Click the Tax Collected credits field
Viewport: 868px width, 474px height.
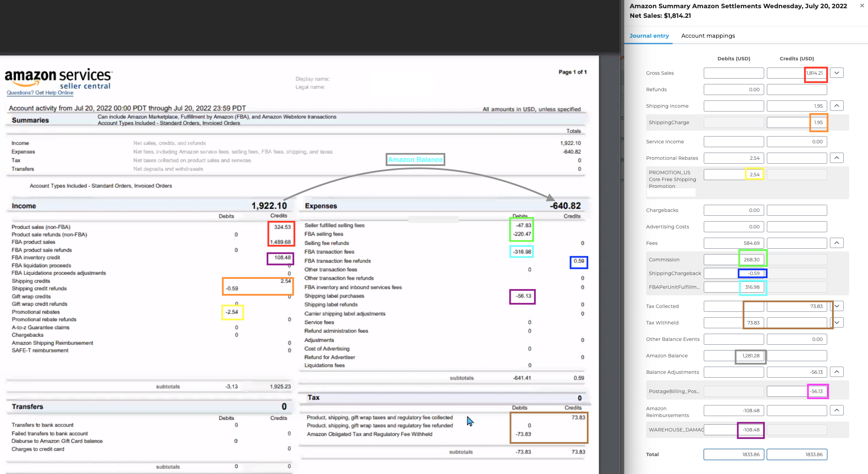pos(797,306)
